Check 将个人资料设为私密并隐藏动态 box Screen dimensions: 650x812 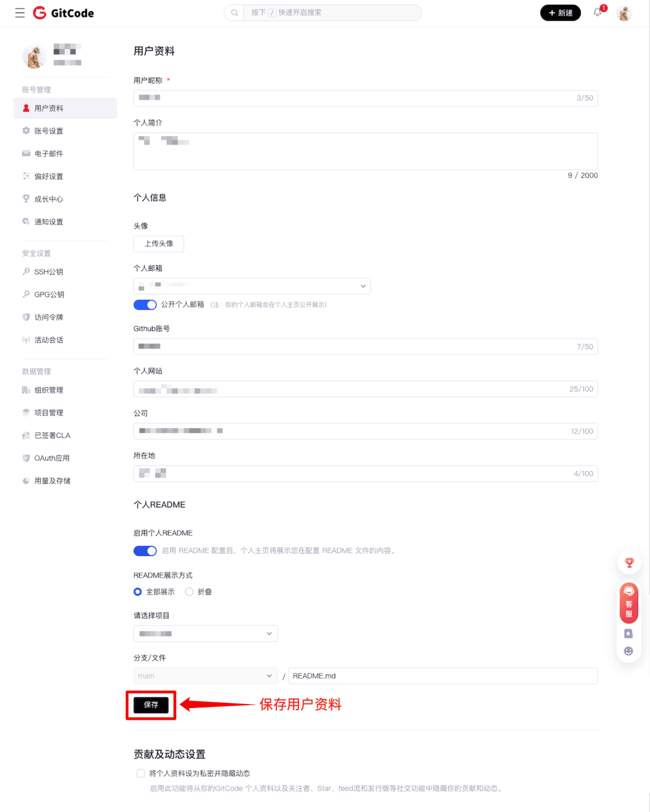point(141,773)
